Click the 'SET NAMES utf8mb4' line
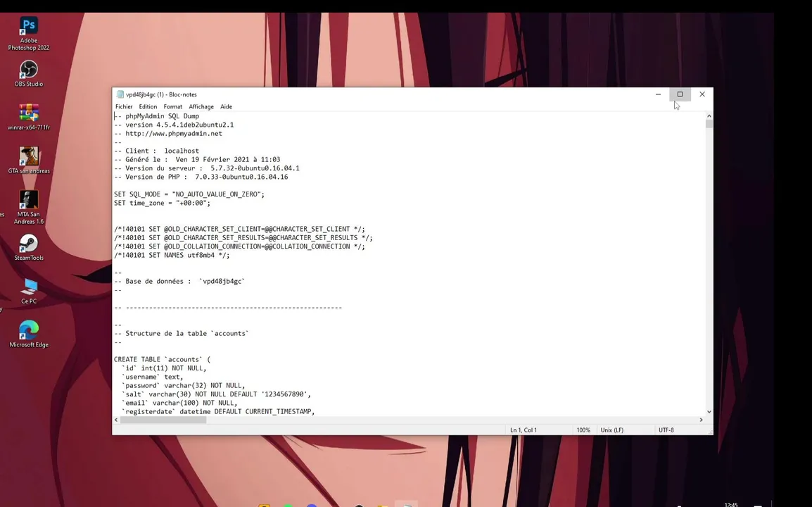This screenshot has width=812, height=507. tap(172, 255)
